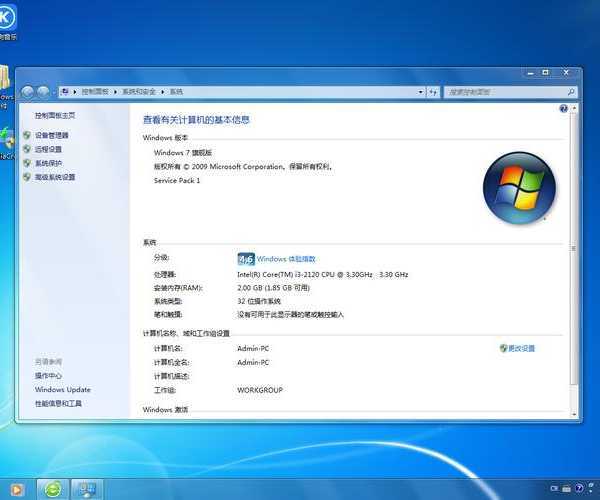
Task: Click shield icon beside 高级系统设置
Action: point(27,177)
